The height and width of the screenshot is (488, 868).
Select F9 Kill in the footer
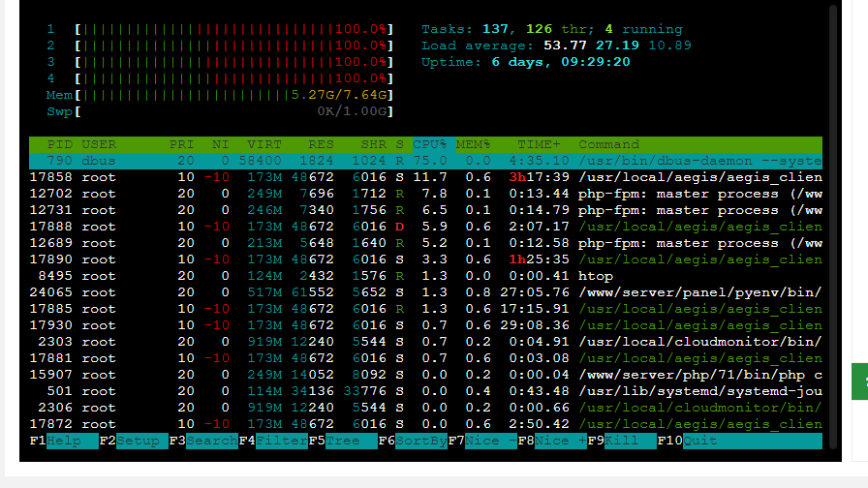click(x=622, y=441)
